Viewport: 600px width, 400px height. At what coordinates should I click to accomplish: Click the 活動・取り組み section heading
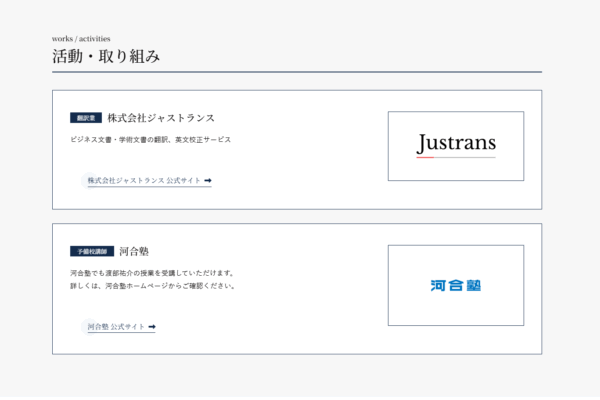pyautogui.click(x=106, y=57)
